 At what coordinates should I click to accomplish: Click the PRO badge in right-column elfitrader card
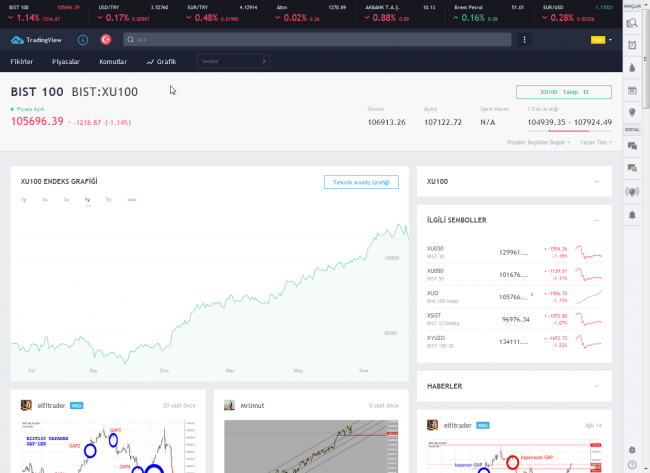coord(483,425)
